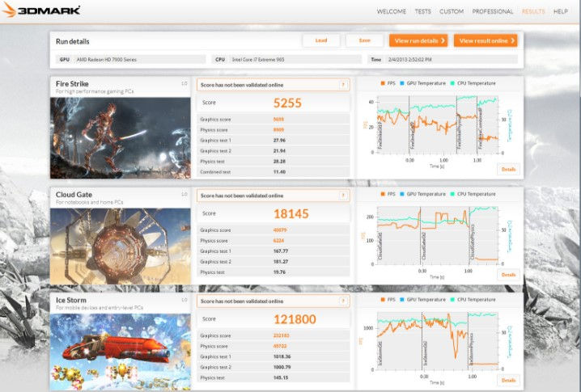The image size is (581, 392).
Task: Open View run details arrow button
Action: tap(418, 40)
